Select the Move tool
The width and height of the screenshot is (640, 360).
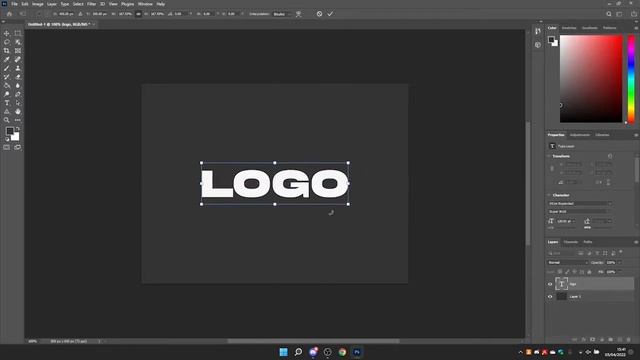pos(7,33)
